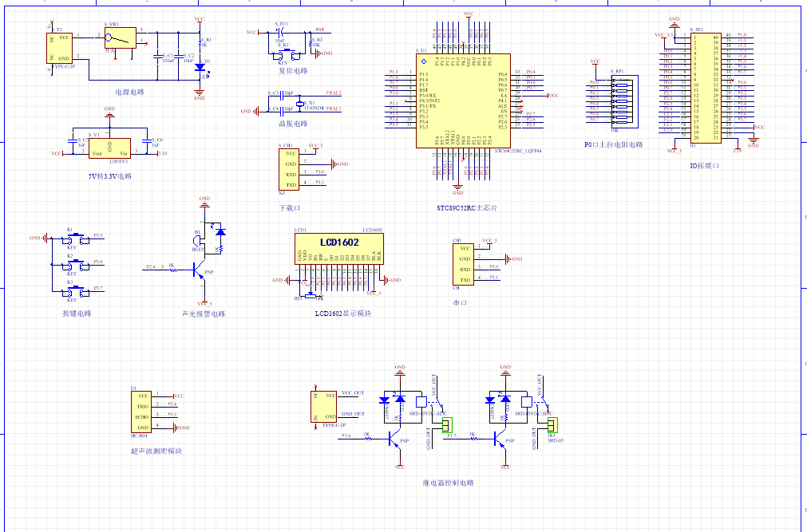Click the K3 key switch on P3.7

click(70, 290)
